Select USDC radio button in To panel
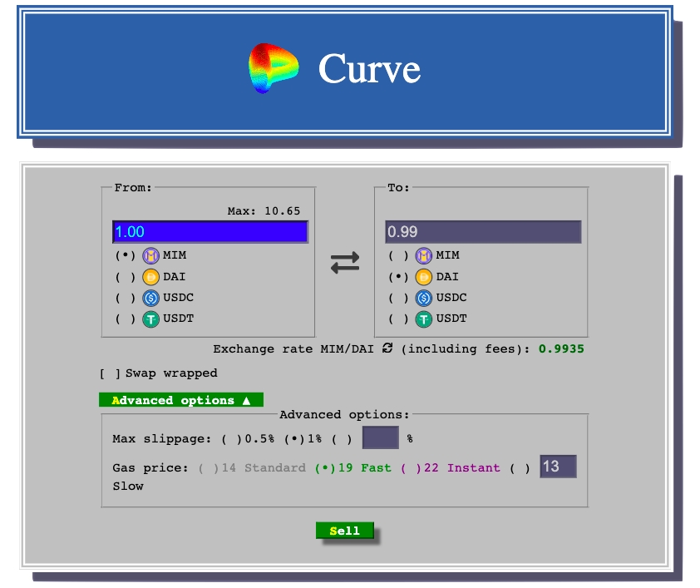Viewport: 700px width, 588px height. click(x=399, y=298)
